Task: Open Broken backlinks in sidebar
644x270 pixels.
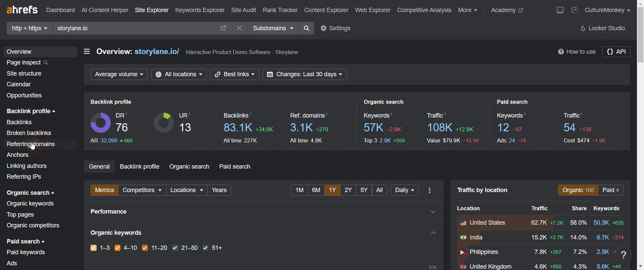Action: point(29,133)
